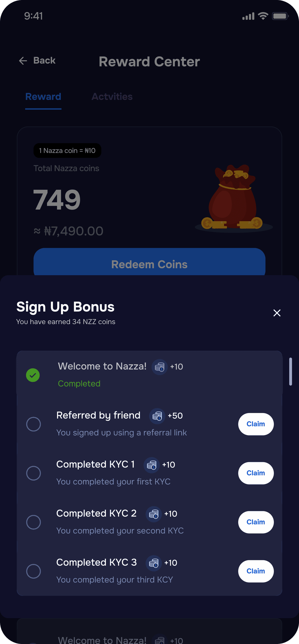The image size is (299, 644).
Task: Close the Sign Up Bonus sheet
Action: coord(277,313)
